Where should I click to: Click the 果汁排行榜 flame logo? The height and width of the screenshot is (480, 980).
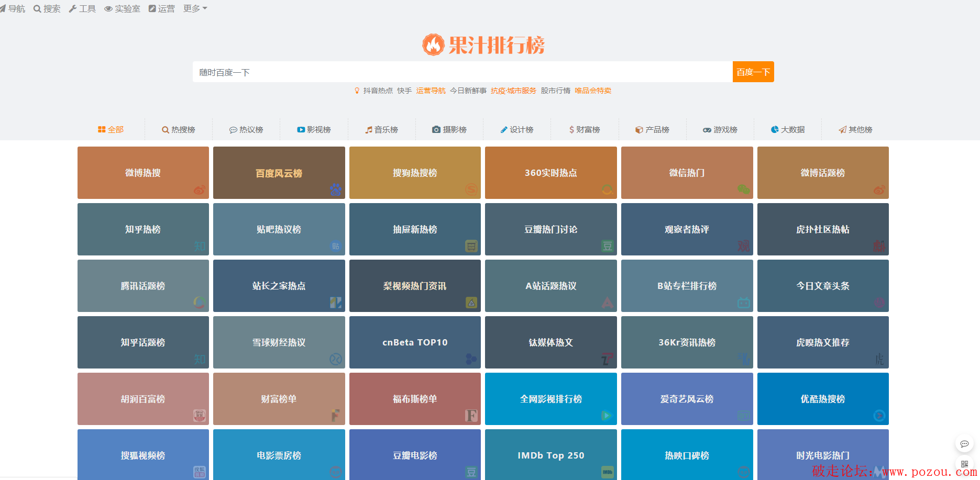(x=483, y=44)
